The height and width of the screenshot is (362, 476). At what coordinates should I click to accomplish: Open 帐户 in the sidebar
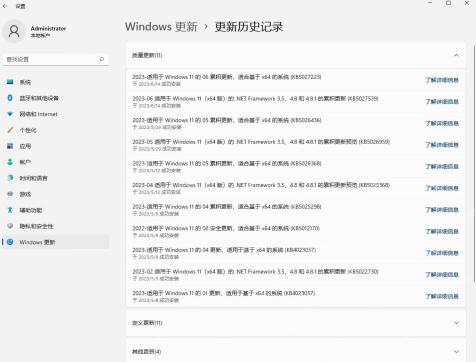click(x=55, y=162)
